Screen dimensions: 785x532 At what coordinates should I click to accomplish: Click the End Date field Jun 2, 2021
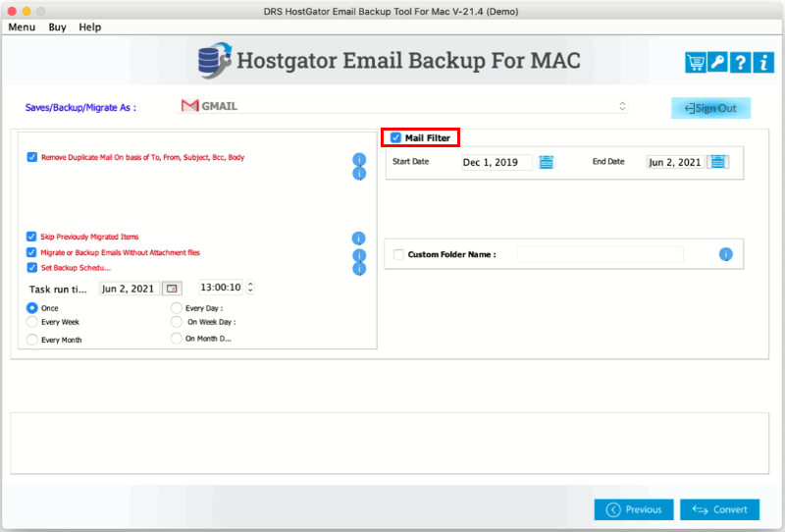point(675,162)
